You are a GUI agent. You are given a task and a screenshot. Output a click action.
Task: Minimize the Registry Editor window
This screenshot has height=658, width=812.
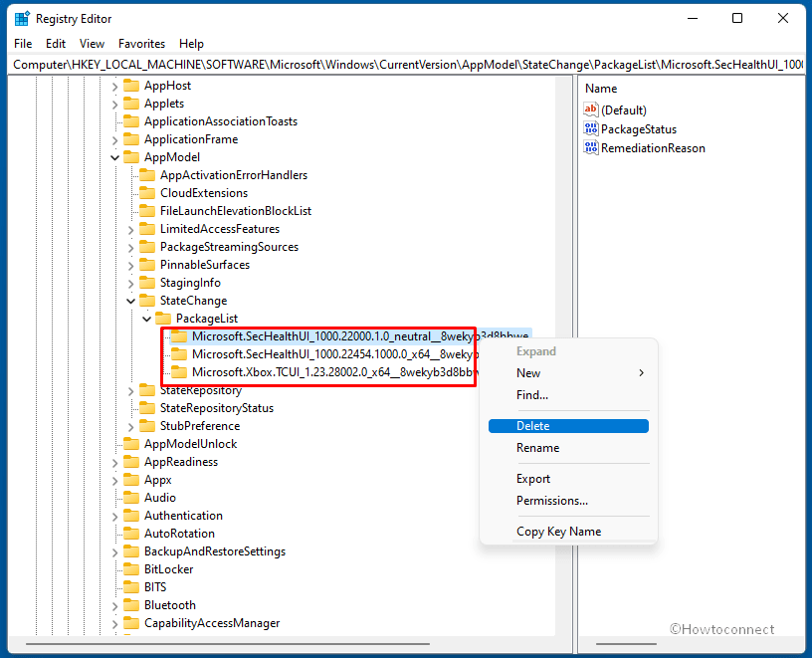tap(693, 18)
